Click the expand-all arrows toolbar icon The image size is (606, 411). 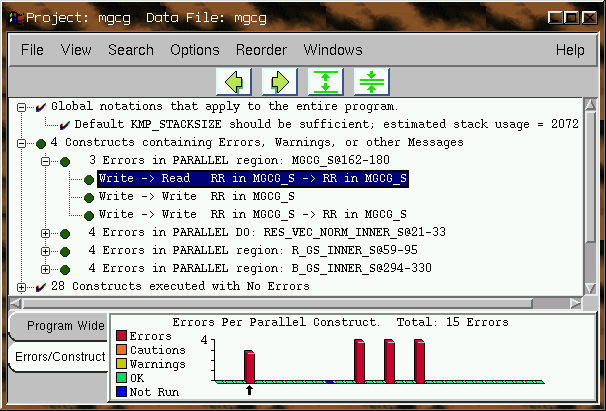pyautogui.click(x=325, y=81)
